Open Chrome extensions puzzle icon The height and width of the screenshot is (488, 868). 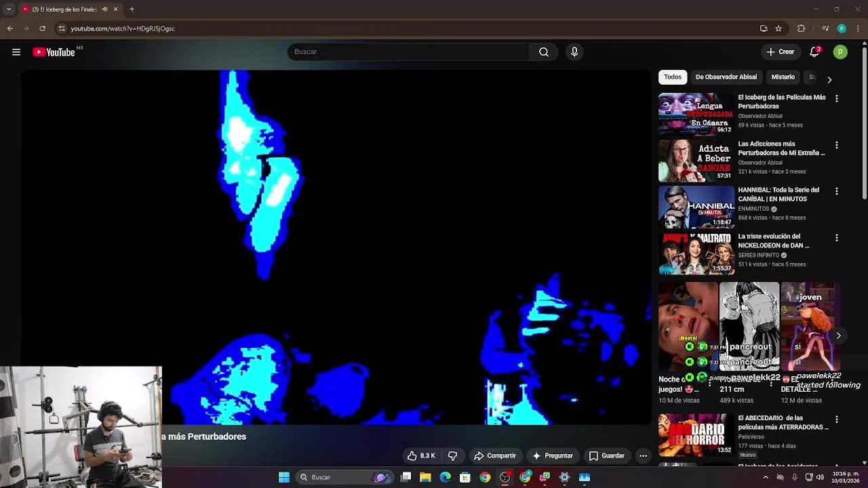pos(801,28)
